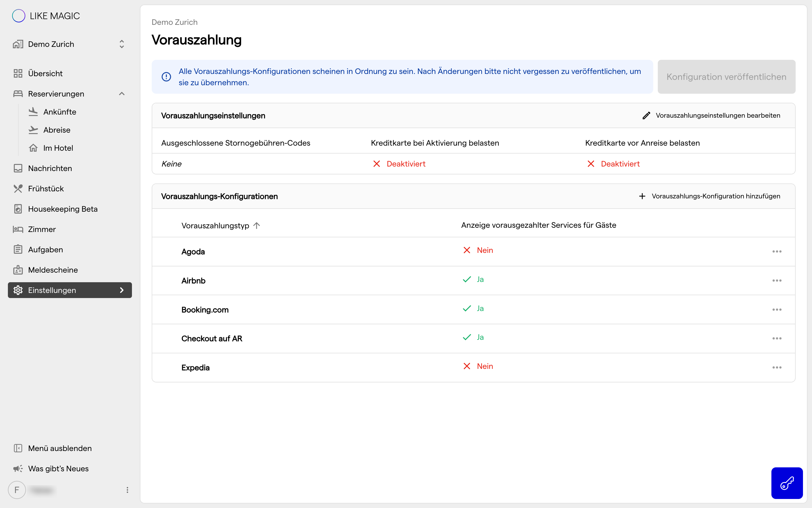This screenshot has width=812, height=508.
Task: Click Demo Zurich breadcrumb above title
Action: pos(175,22)
